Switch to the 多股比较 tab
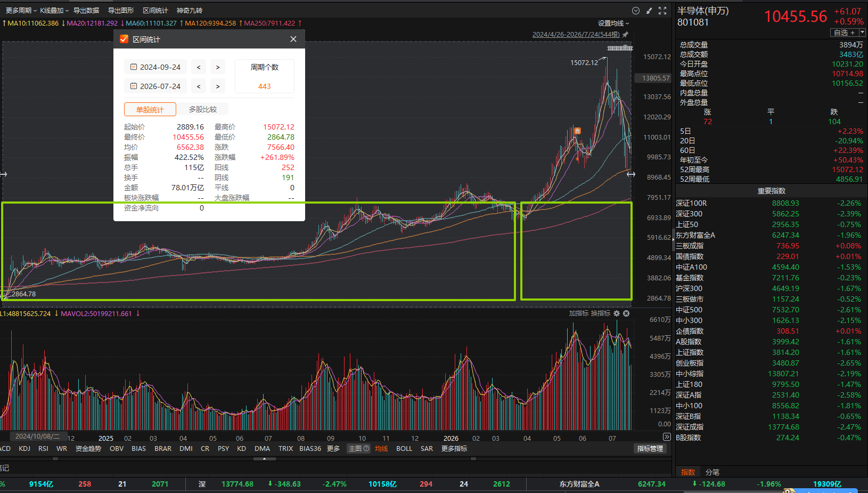This screenshot has width=868, height=493. (x=203, y=109)
